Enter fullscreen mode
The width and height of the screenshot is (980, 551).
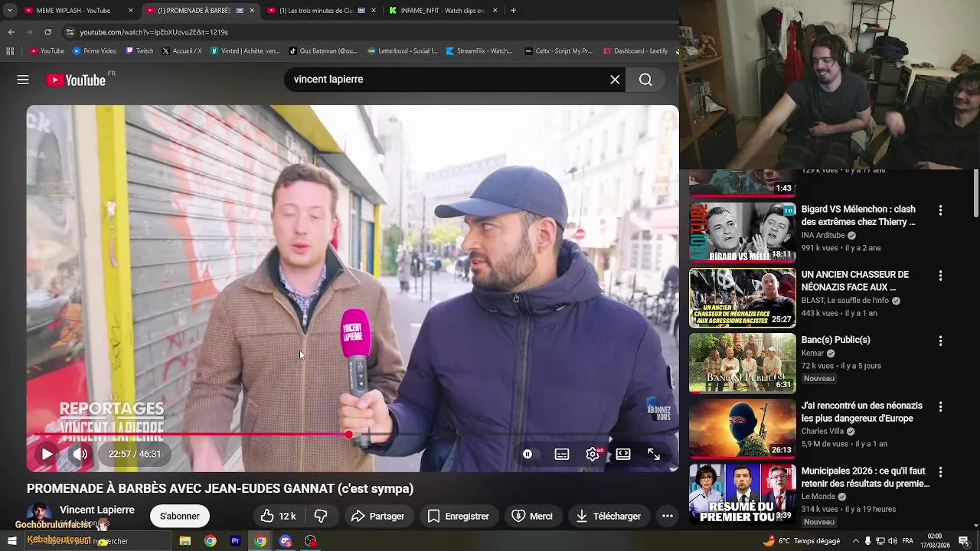pyautogui.click(x=654, y=454)
